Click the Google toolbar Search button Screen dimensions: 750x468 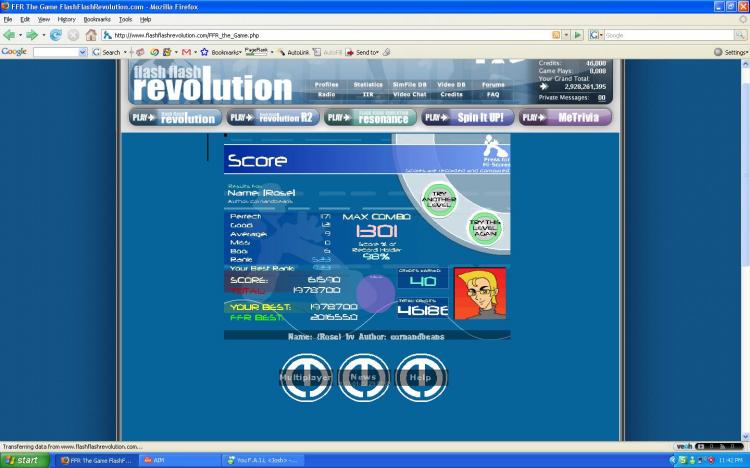click(x=106, y=52)
